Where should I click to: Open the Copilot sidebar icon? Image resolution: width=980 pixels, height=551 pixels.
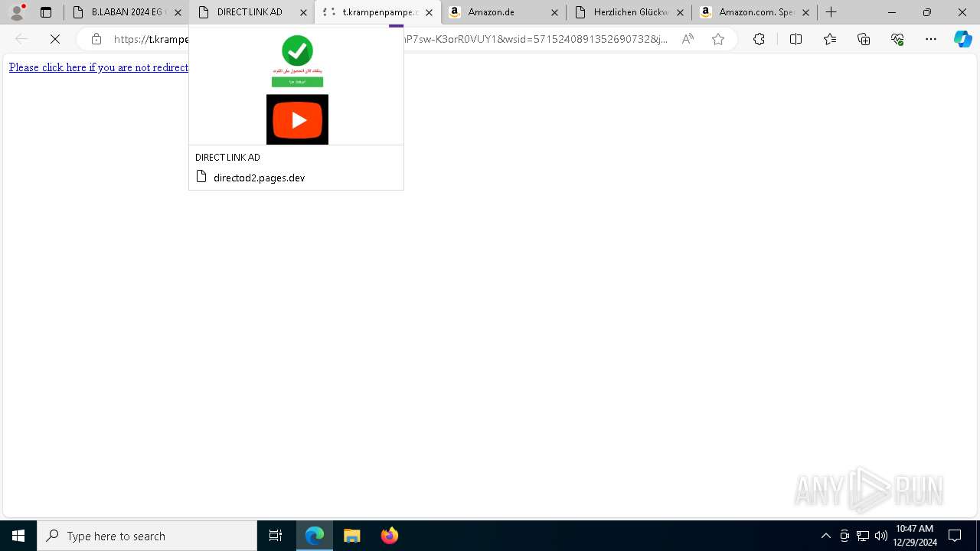pyautogui.click(x=962, y=39)
